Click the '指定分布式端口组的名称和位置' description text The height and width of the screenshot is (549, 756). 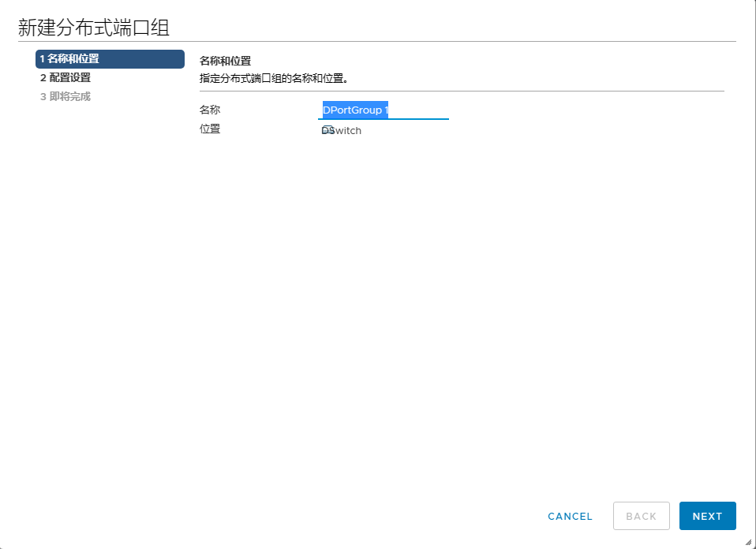click(274, 79)
